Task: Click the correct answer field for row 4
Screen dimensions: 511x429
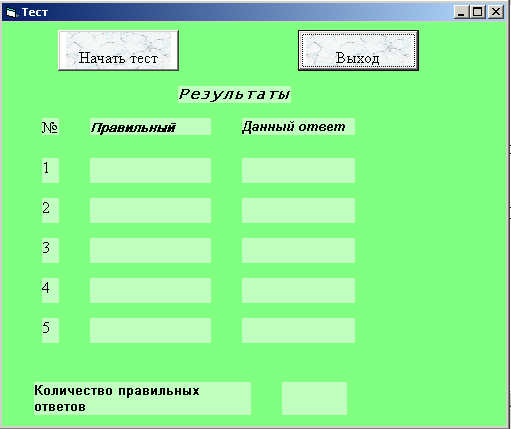Action: point(150,291)
